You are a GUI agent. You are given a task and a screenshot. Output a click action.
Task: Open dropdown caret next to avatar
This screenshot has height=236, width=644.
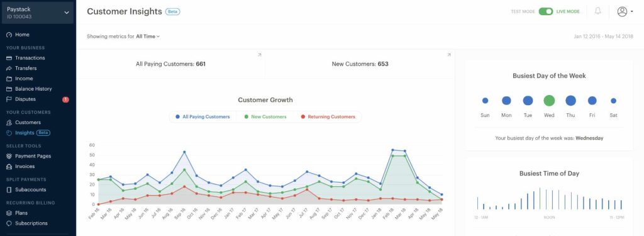point(631,12)
